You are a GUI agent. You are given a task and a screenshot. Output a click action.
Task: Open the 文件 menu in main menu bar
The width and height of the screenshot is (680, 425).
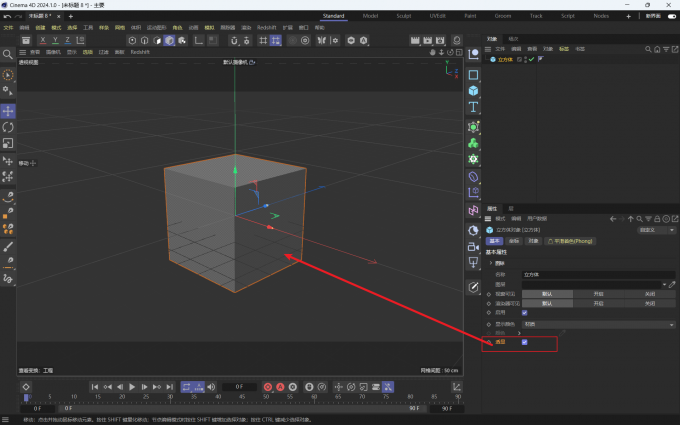(9, 28)
